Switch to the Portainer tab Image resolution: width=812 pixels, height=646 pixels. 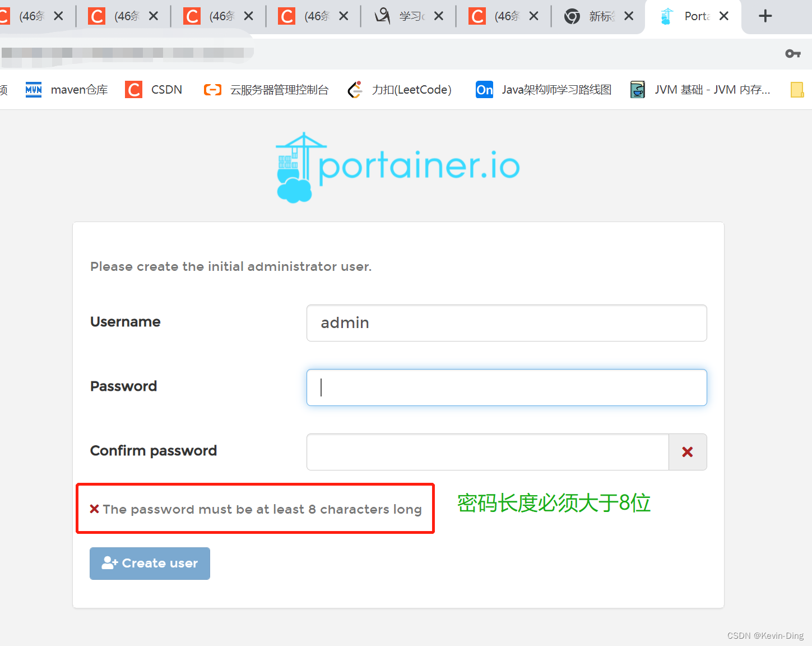pos(693,16)
